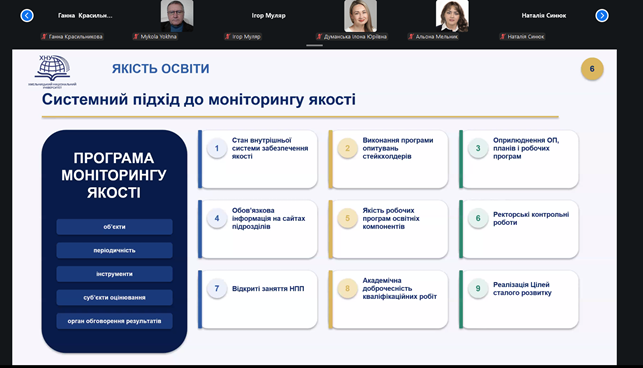Select numbered circle 5 on the card

point(347,218)
